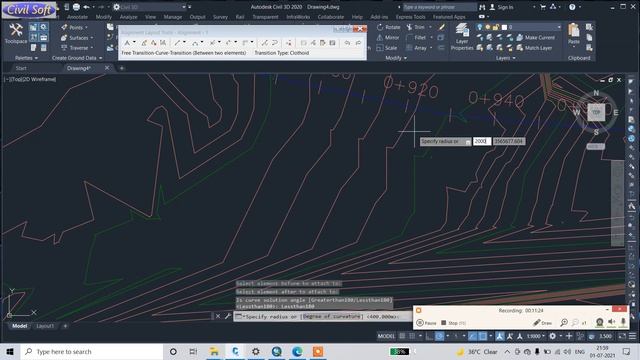Open the Express Tools ribbon tab
The image size is (640, 360).
click(410, 17)
